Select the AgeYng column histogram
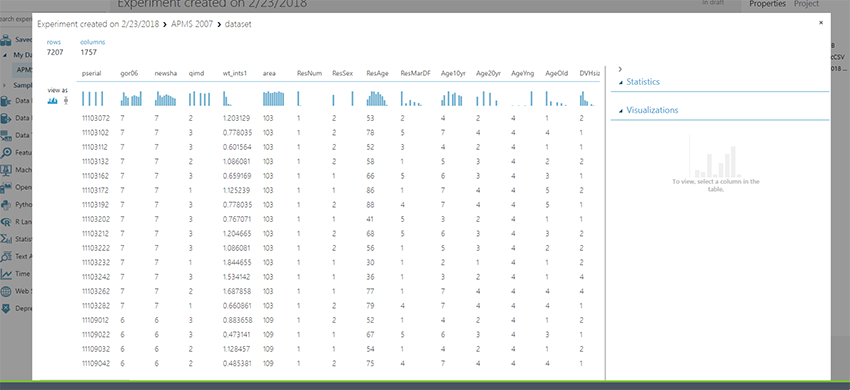The image size is (850, 390). point(522,99)
